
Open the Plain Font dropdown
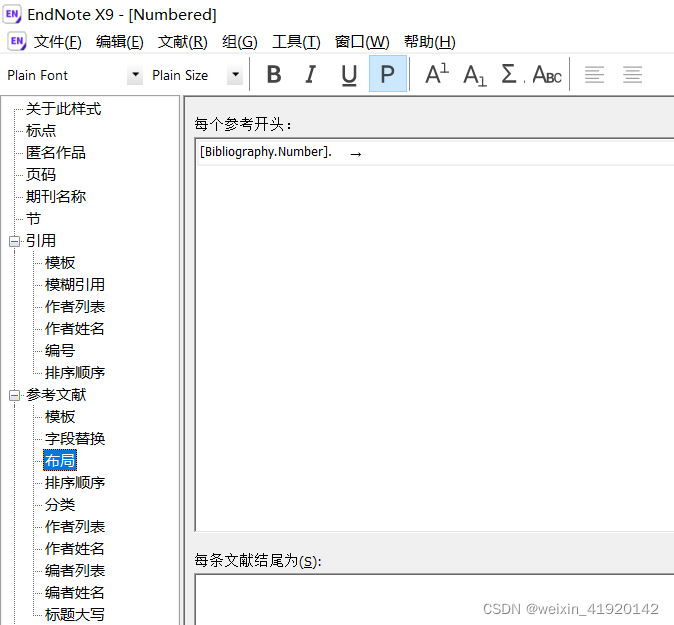coord(135,75)
